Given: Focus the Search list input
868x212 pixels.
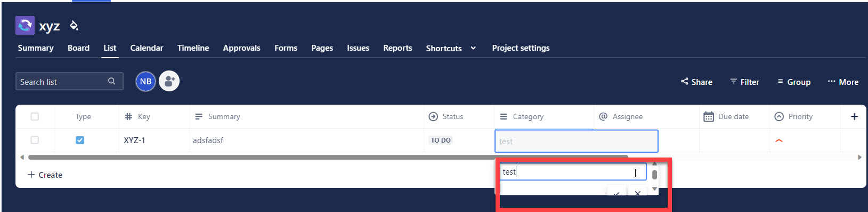Looking at the screenshot, I should point(69,81).
